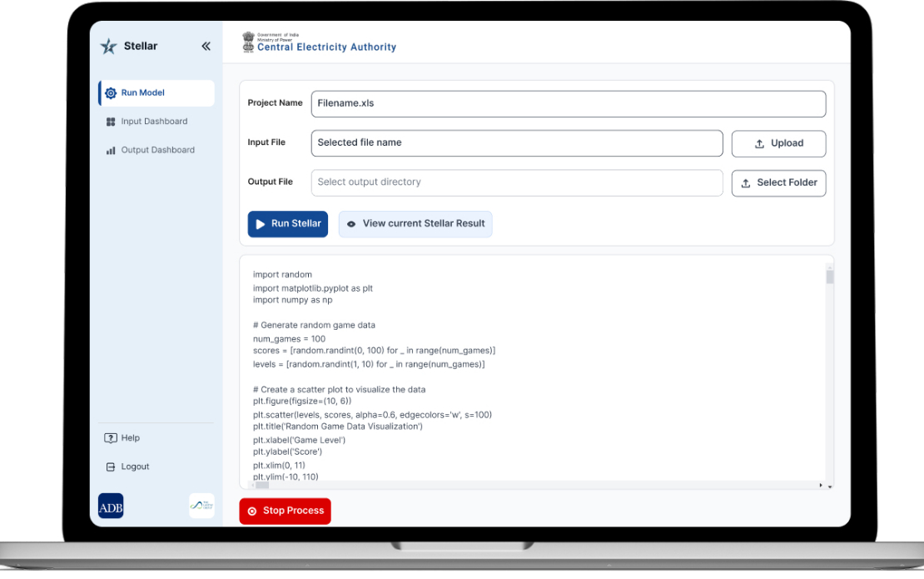Log out using the Logout item

pos(127,467)
